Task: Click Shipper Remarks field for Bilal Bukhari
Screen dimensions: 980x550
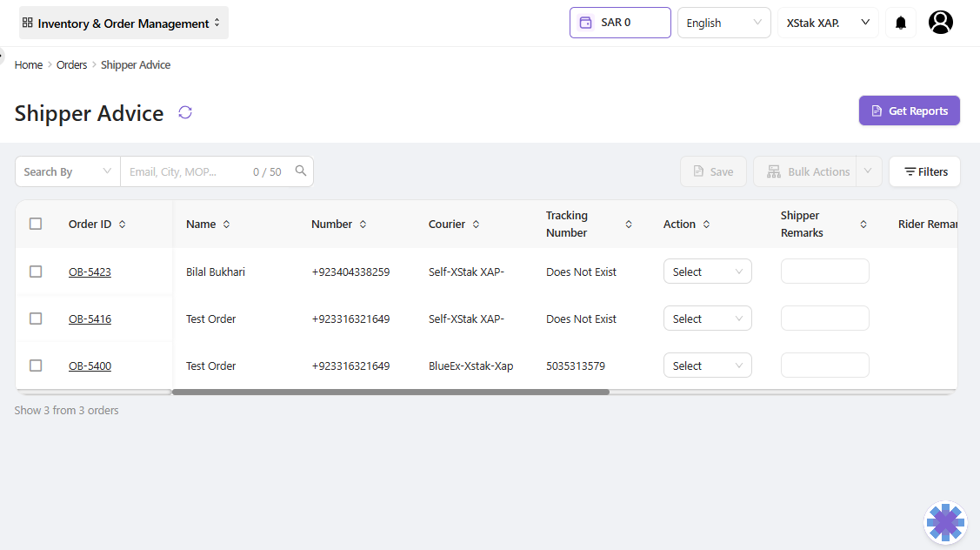Action: pos(824,272)
